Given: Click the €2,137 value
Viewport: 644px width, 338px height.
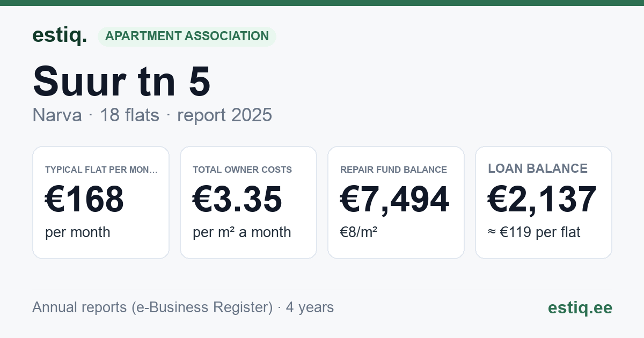Looking at the screenshot, I should coord(542,200).
